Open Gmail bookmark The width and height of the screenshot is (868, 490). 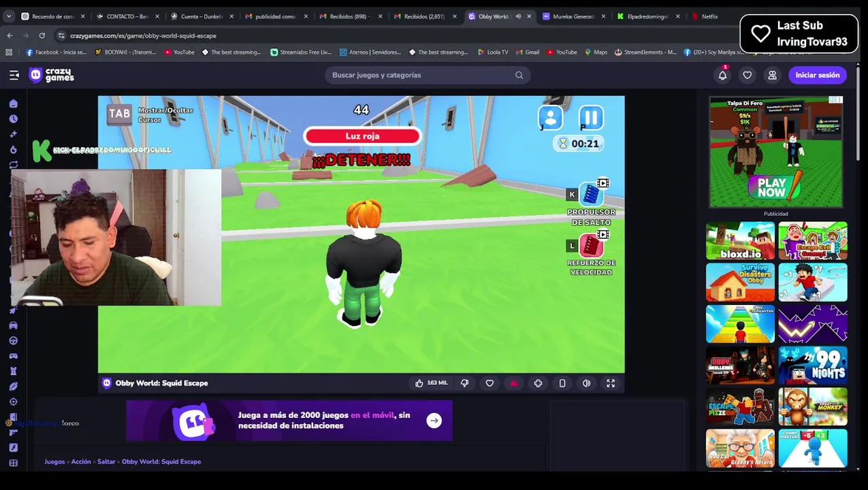528,52
